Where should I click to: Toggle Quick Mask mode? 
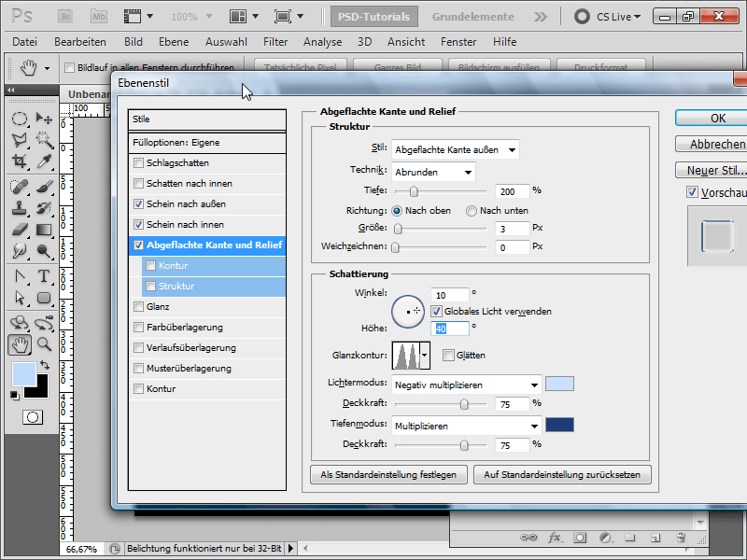[33, 417]
